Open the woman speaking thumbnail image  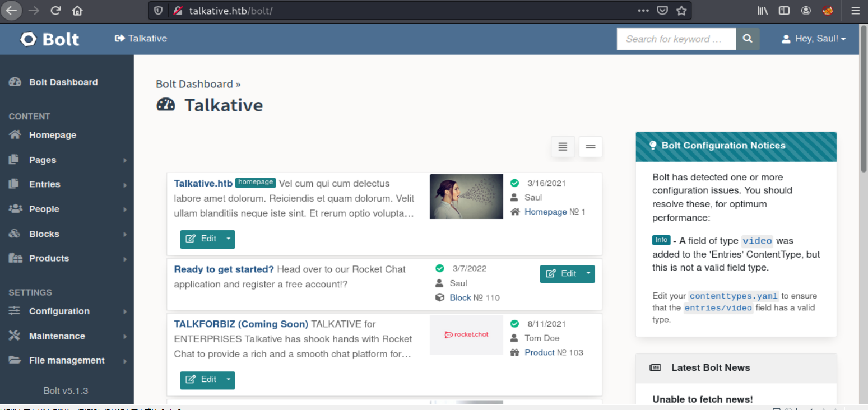tap(466, 196)
